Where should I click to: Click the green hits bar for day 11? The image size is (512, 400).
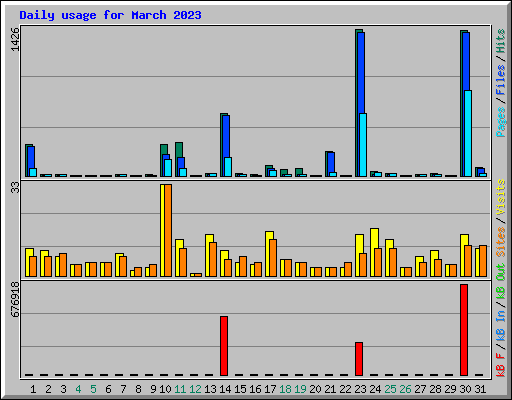click(179, 150)
